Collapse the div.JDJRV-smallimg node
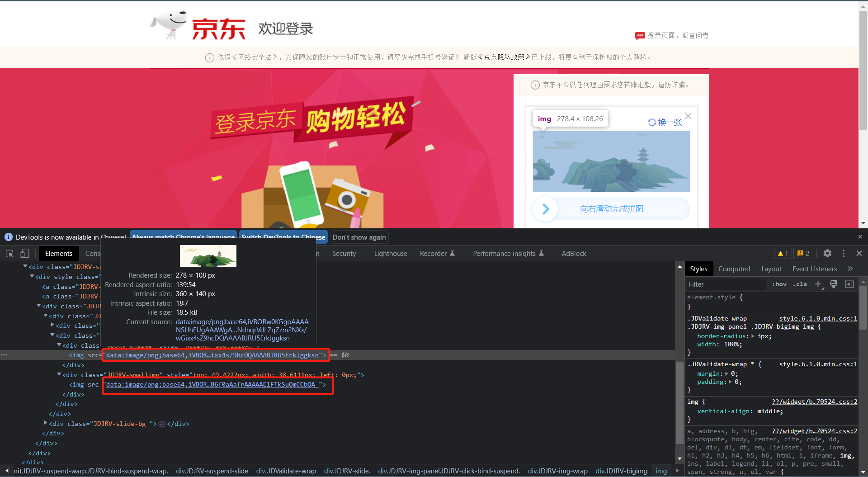Screen dimensions: 868x477 [x=59, y=374]
